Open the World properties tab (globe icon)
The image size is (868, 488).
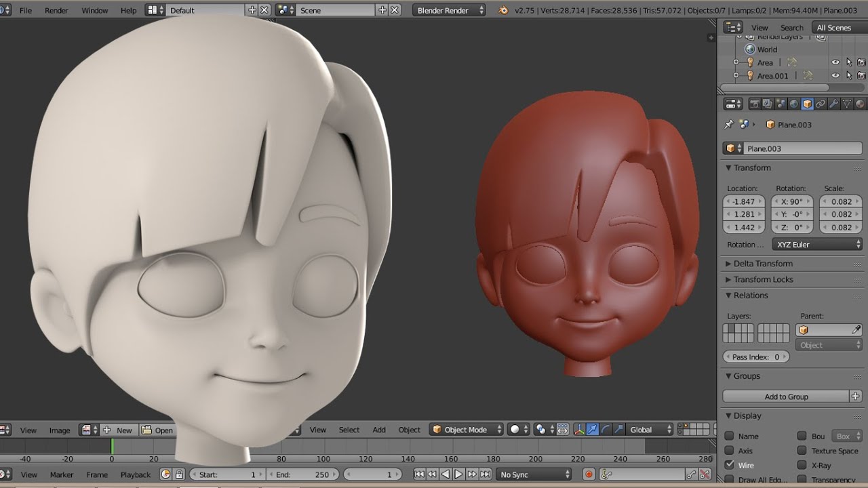coord(793,104)
